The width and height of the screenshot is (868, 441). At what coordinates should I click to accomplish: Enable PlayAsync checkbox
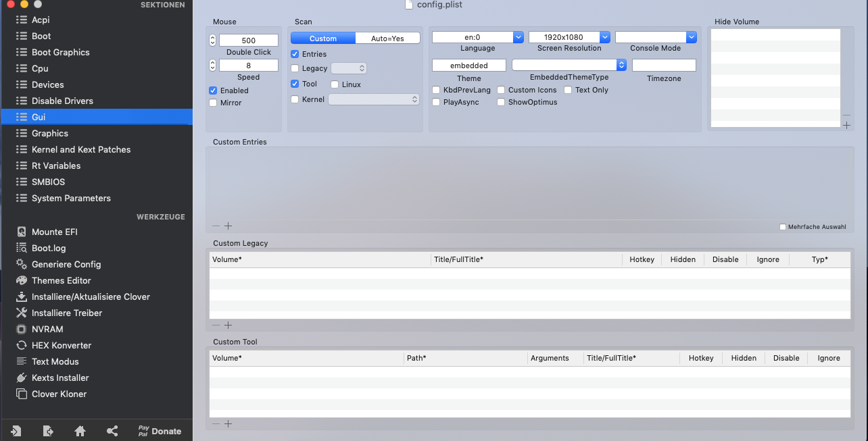click(x=436, y=102)
